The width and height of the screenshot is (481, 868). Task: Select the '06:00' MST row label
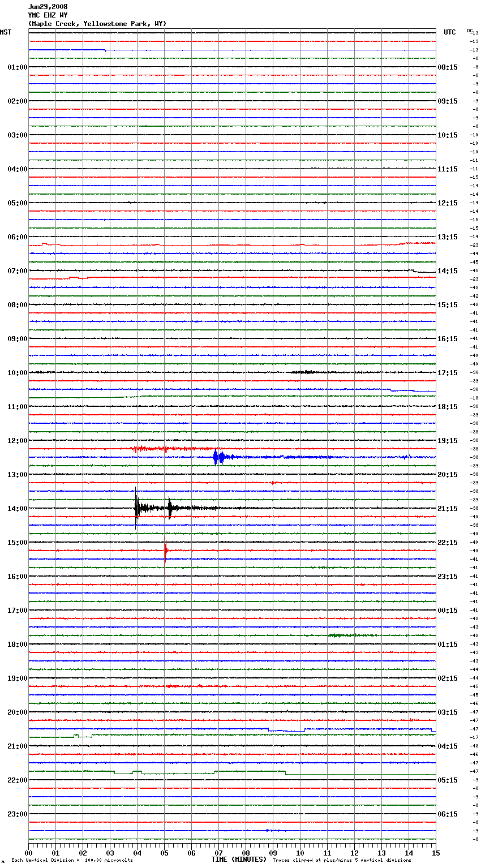tap(18, 237)
